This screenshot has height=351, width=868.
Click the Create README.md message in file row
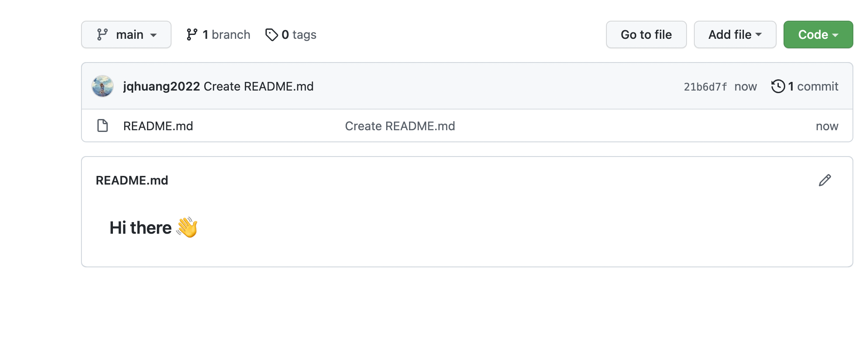(400, 126)
